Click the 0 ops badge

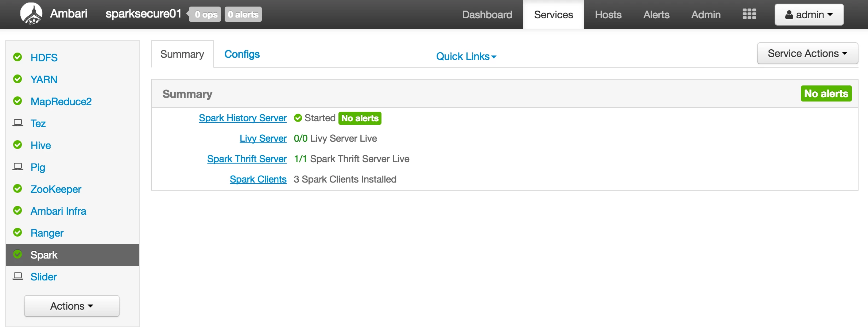click(x=205, y=15)
